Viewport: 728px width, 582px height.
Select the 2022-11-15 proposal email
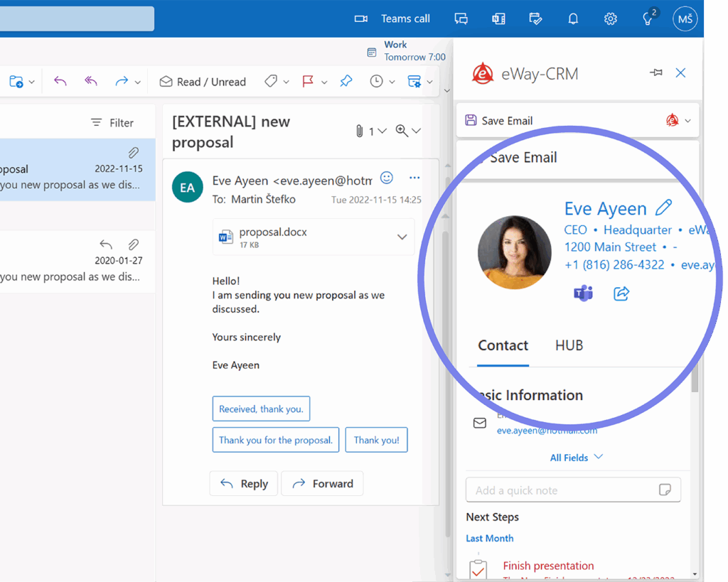pos(77,170)
